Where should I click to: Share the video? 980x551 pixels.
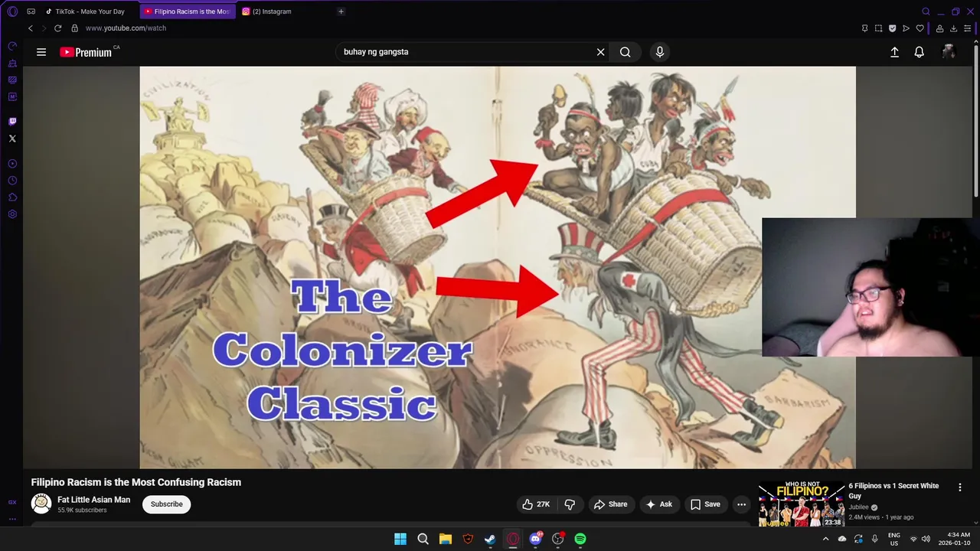(610, 504)
